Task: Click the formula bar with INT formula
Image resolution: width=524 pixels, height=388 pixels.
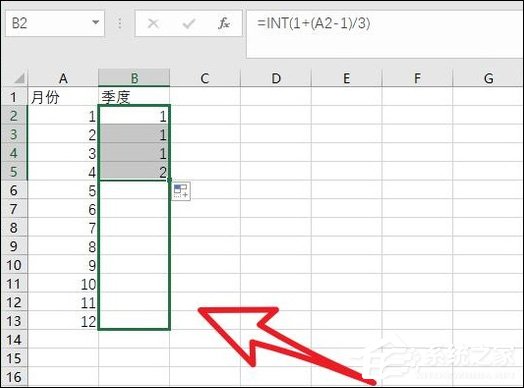Action: click(384, 33)
